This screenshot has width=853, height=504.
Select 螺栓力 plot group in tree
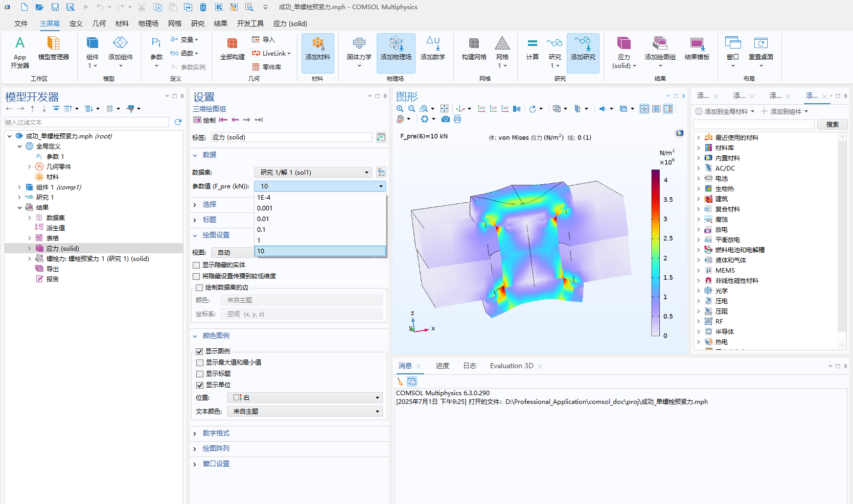click(98, 259)
